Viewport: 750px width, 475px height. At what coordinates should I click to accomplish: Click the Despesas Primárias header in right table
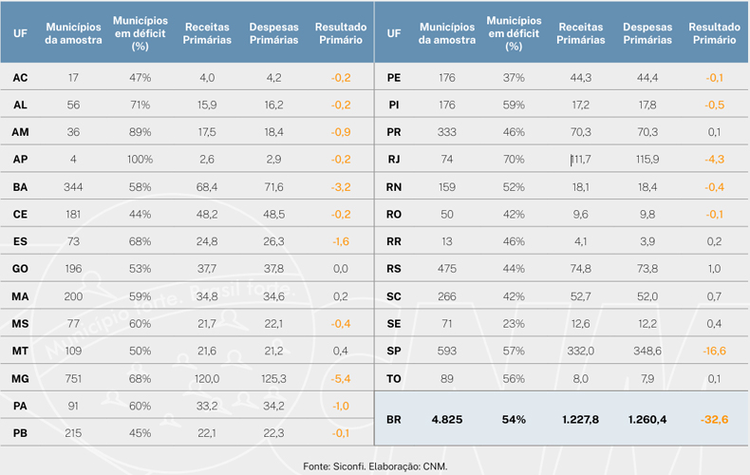coord(647,33)
